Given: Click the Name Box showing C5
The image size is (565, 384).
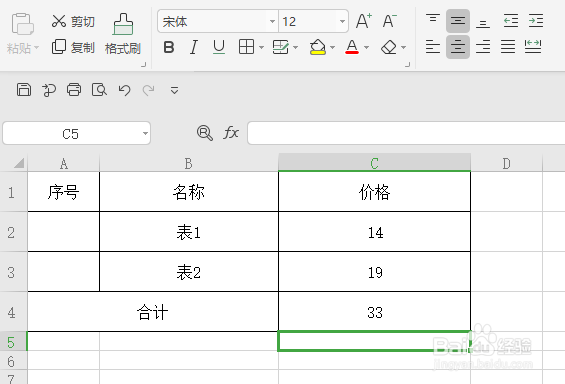Looking at the screenshot, I should (76, 133).
